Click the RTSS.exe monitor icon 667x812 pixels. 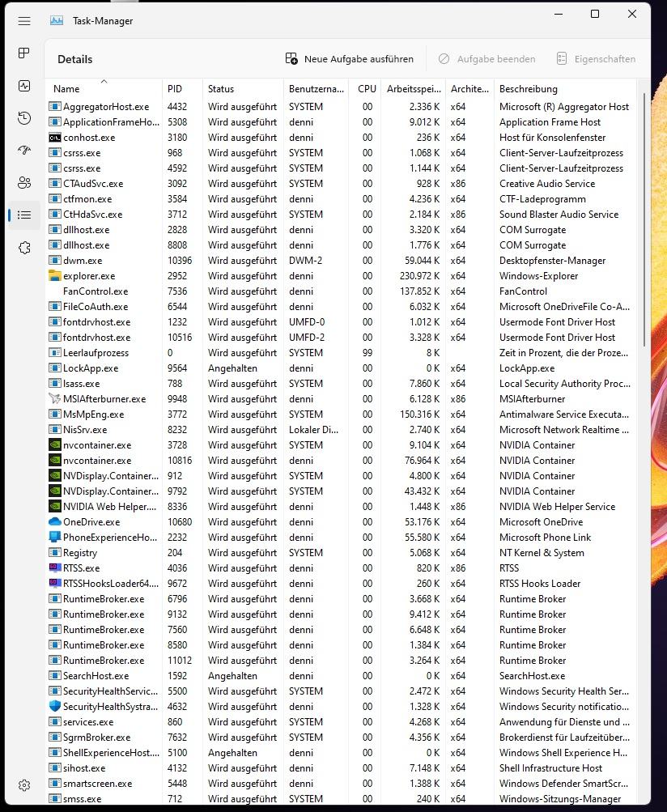tap(54, 568)
